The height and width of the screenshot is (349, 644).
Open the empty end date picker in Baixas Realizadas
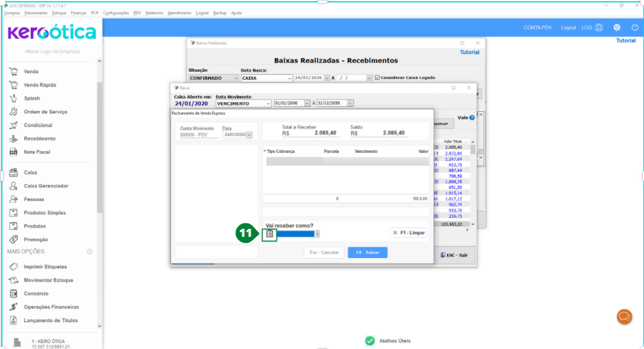click(x=369, y=78)
